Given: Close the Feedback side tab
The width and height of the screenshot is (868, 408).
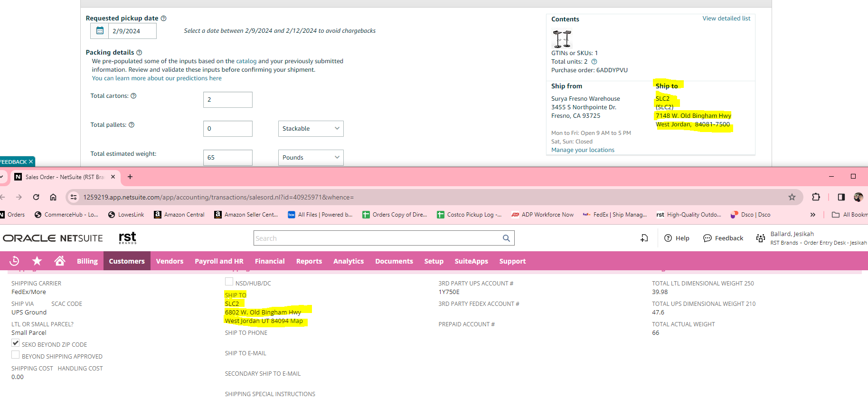Looking at the screenshot, I should (31, 162).
